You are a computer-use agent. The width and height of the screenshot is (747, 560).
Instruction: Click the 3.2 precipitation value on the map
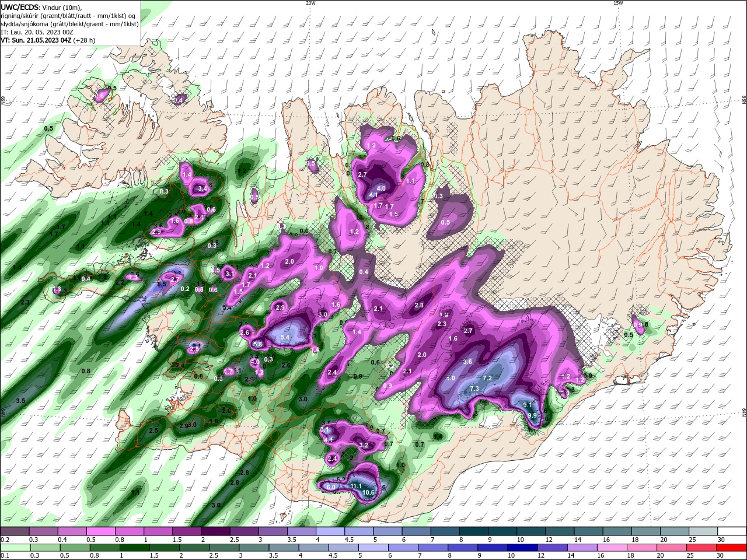364,445
